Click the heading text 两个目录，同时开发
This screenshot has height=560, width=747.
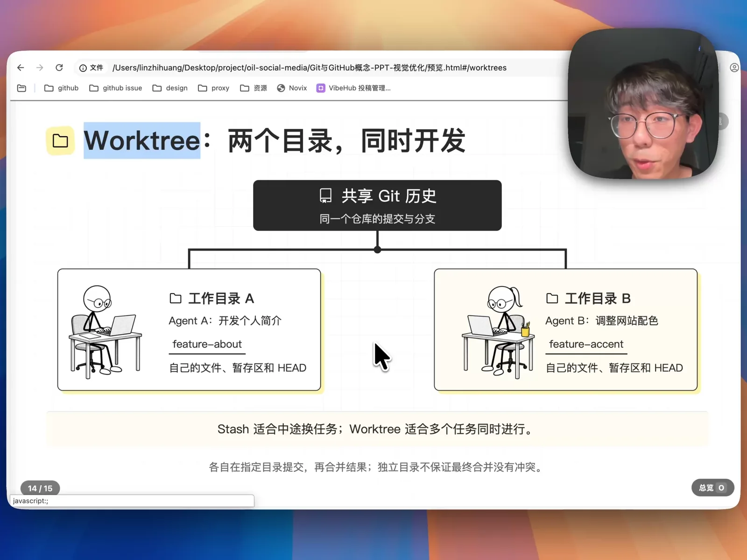click(346, 140)
